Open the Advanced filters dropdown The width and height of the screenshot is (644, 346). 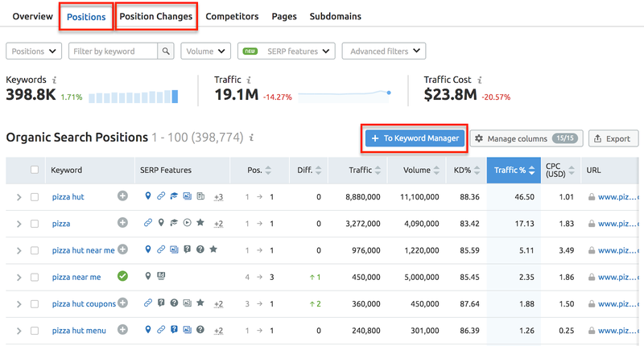click(384, 51)
